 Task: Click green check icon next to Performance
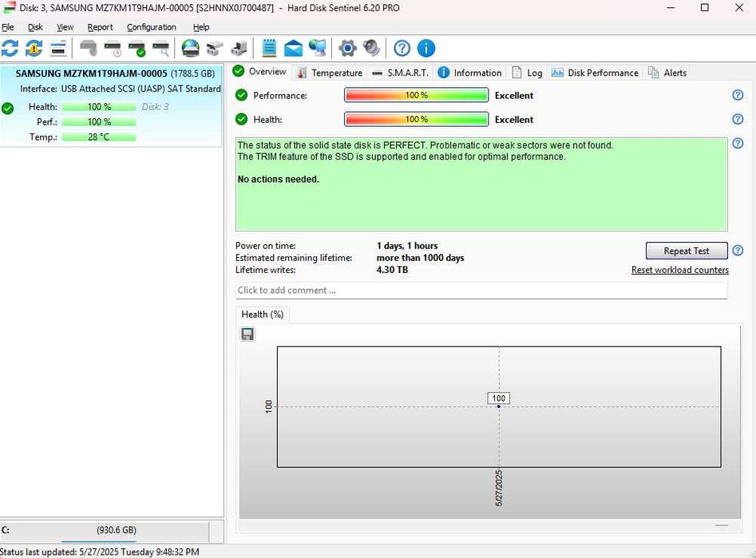tap(241, 95)
